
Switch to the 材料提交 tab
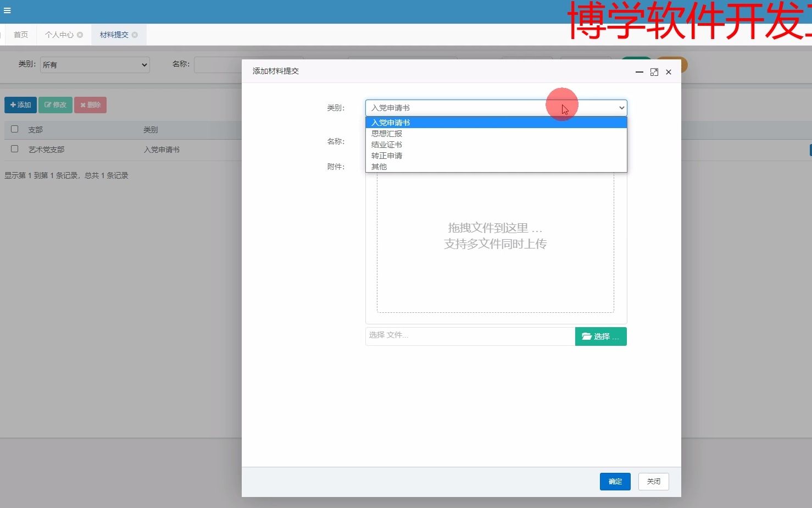114,35
